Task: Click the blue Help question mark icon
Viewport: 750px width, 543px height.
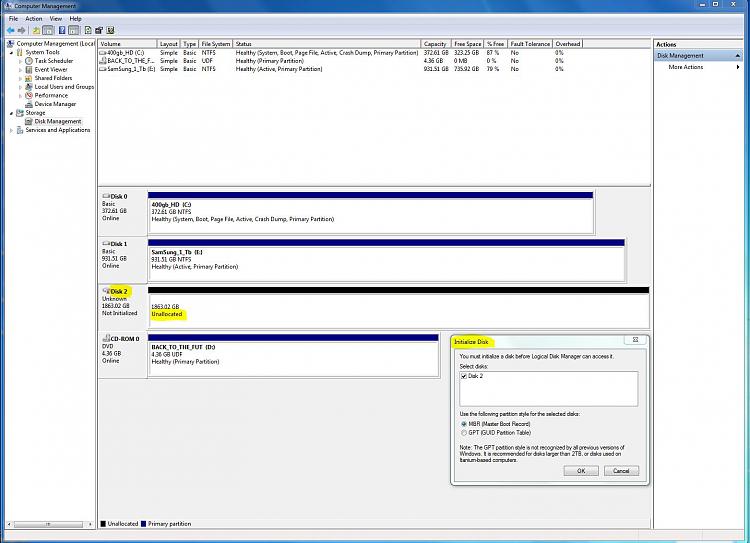Action: tap(62, 30)
